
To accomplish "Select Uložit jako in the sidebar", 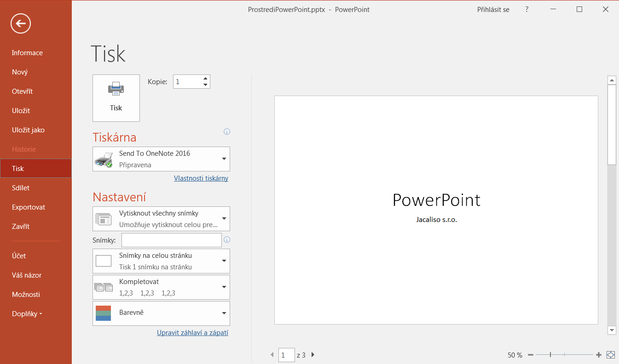I will (36, 130).
